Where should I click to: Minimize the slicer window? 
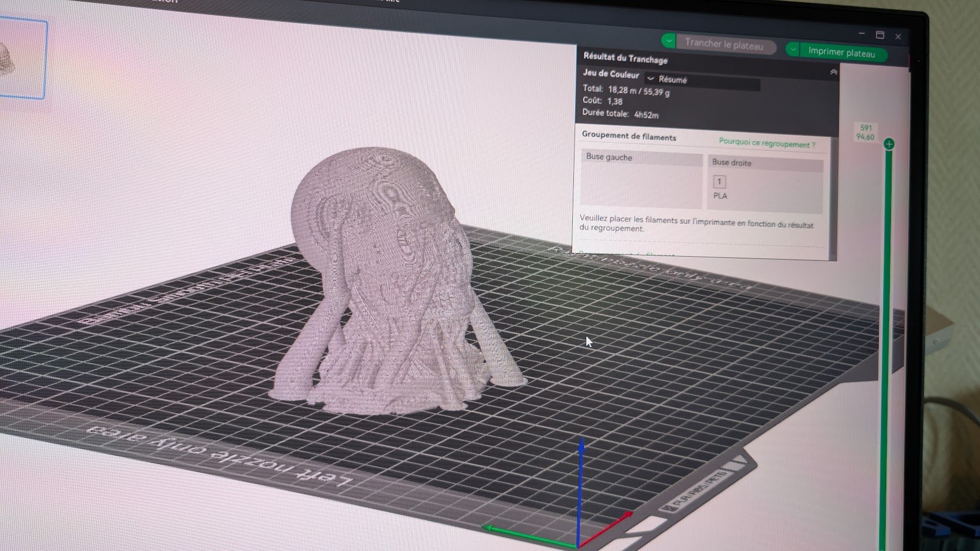(861, 34)
